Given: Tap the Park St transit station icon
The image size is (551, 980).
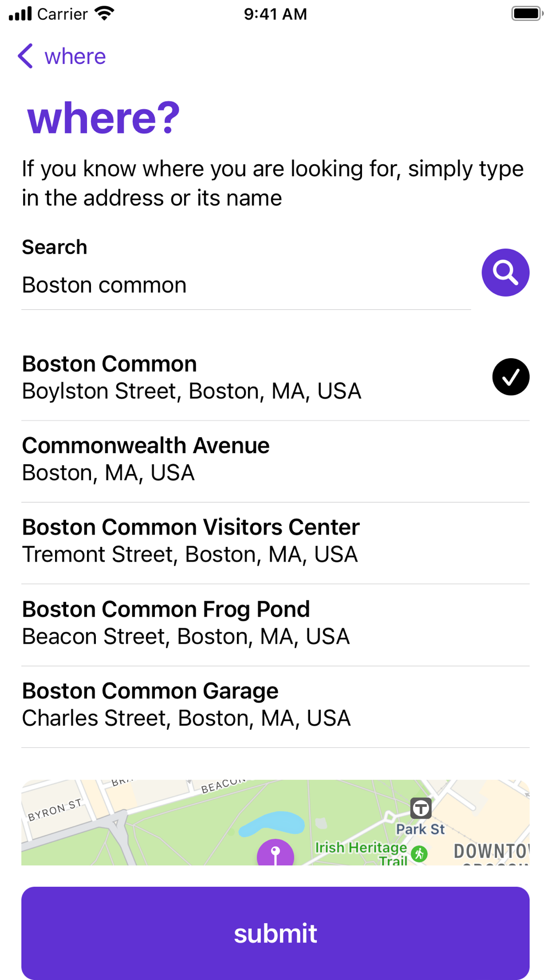Looking at the screenshot, I should click(421, 808).
